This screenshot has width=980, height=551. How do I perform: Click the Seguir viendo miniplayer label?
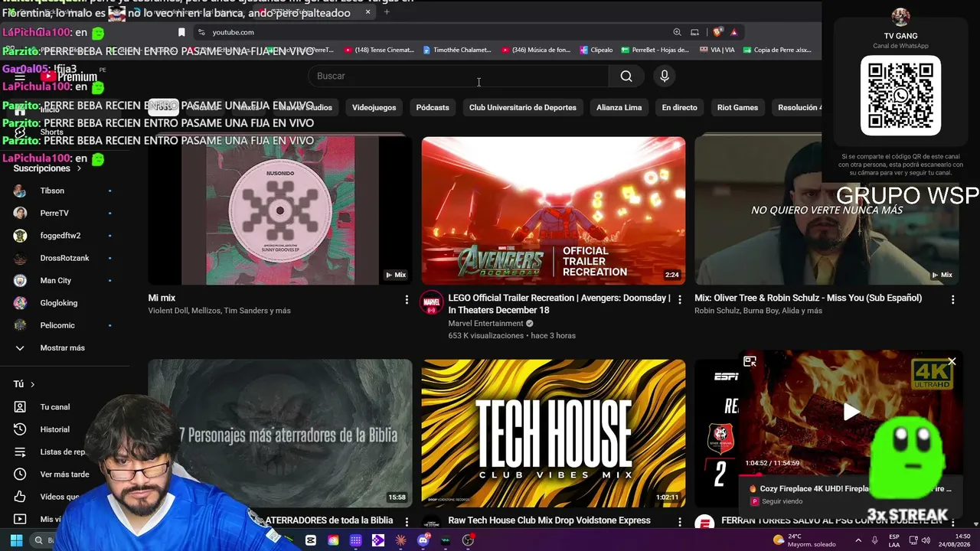coord(782,502)
